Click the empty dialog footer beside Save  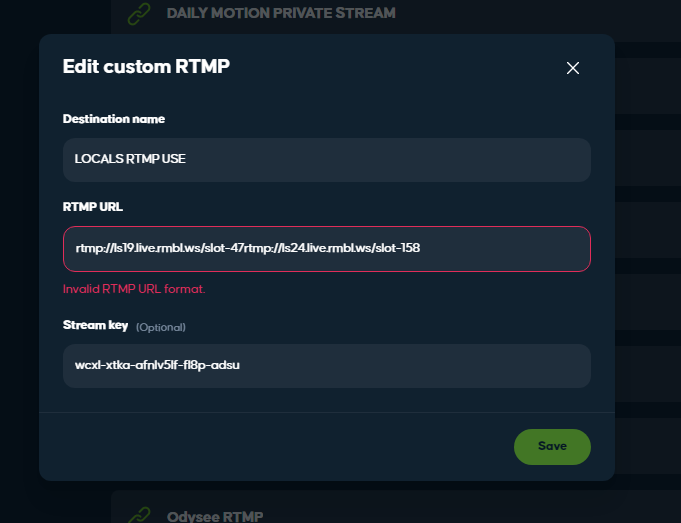click(x=276, y=447)
